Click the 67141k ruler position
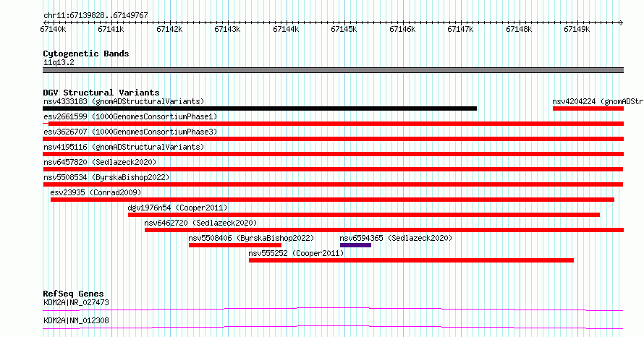 [111, 29]
